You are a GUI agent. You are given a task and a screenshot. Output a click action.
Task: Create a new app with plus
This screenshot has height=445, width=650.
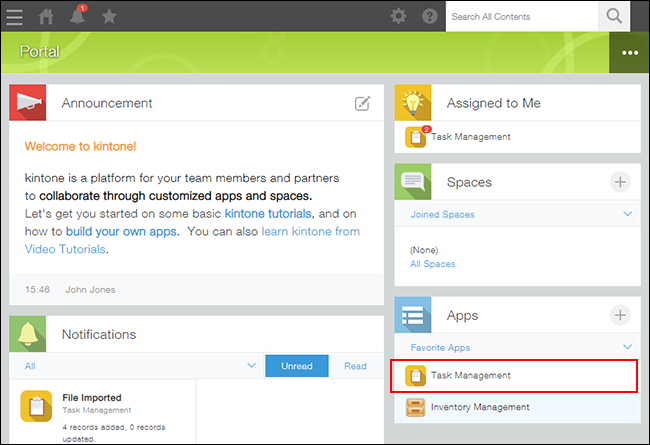[x=620, y=315]
